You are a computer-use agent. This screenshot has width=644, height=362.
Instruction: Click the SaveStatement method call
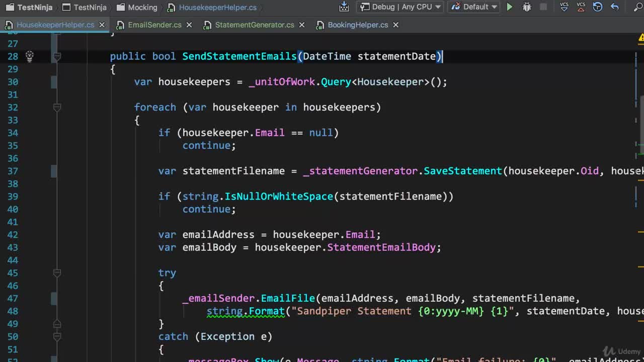pos(463,171)
